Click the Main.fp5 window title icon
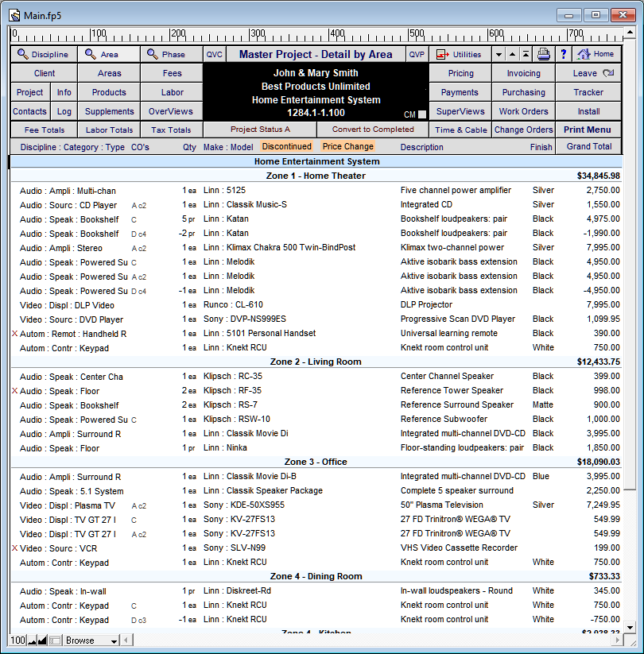644x654 pixels. coord(15,15)
